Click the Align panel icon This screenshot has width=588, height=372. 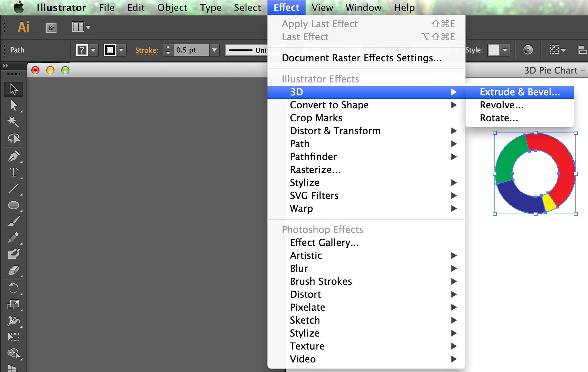click(x=582, y=50)
